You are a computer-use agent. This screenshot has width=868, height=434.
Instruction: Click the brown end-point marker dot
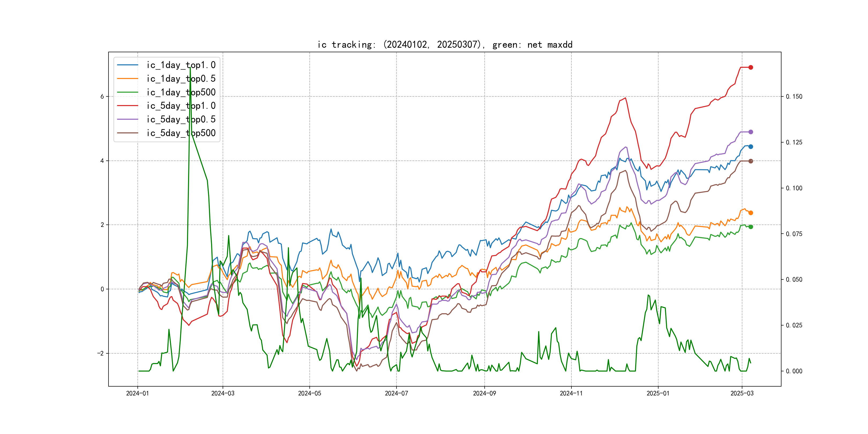pyautogui.click(x=751, y=161)
